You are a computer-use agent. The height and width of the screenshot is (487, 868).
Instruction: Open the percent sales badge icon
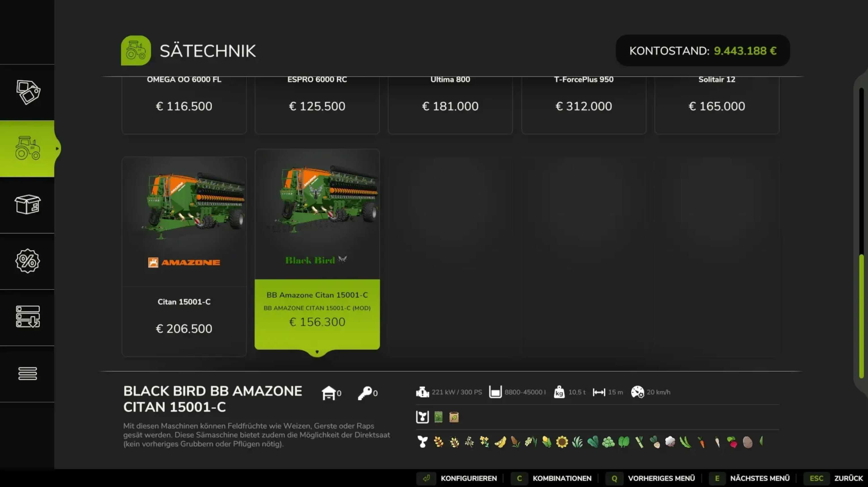(28, 261)
